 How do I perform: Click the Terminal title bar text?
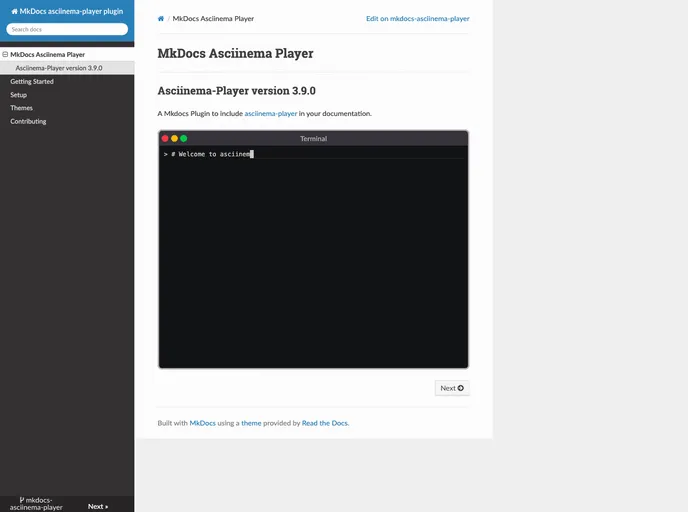click(x=313, y=139)
